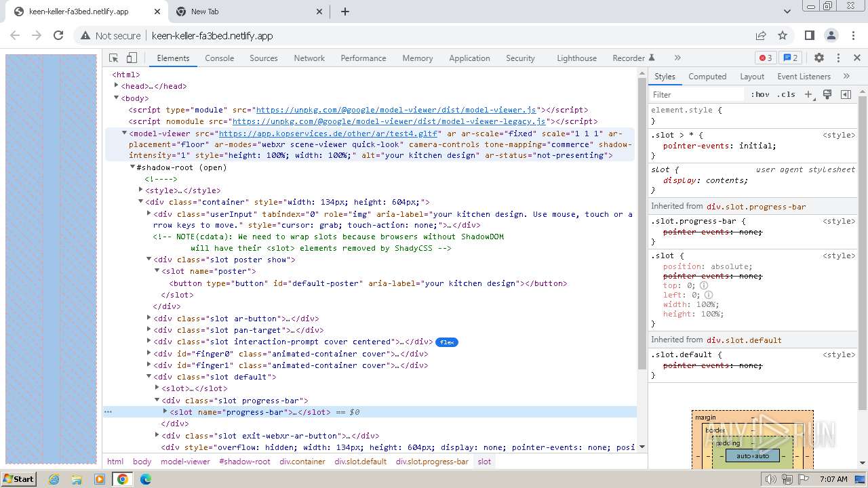
Task: Expand the userInput div node
Action: 149,213
